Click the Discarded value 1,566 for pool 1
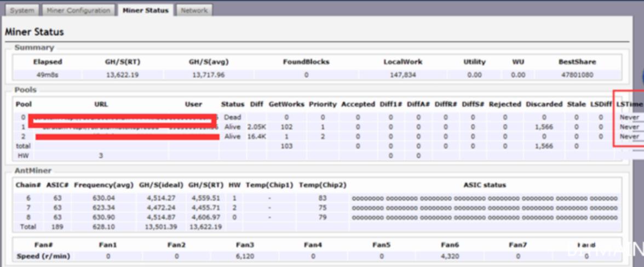Image resolution: width=644 pixels, height=267 pixels. [544, 127]
